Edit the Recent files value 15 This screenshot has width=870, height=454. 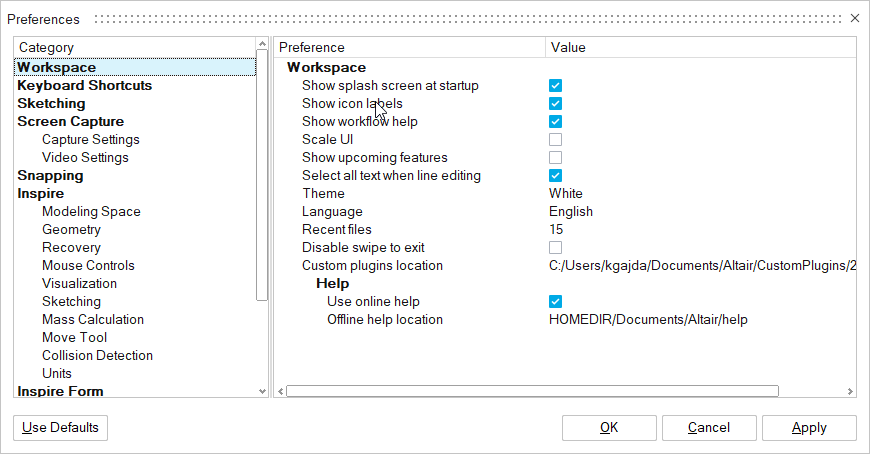tap(556, 230)
